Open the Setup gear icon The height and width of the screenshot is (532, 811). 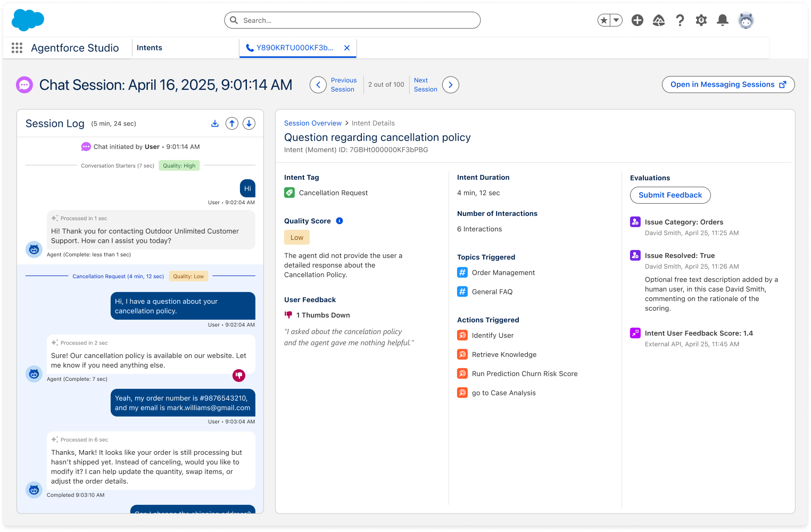[701, 20]
